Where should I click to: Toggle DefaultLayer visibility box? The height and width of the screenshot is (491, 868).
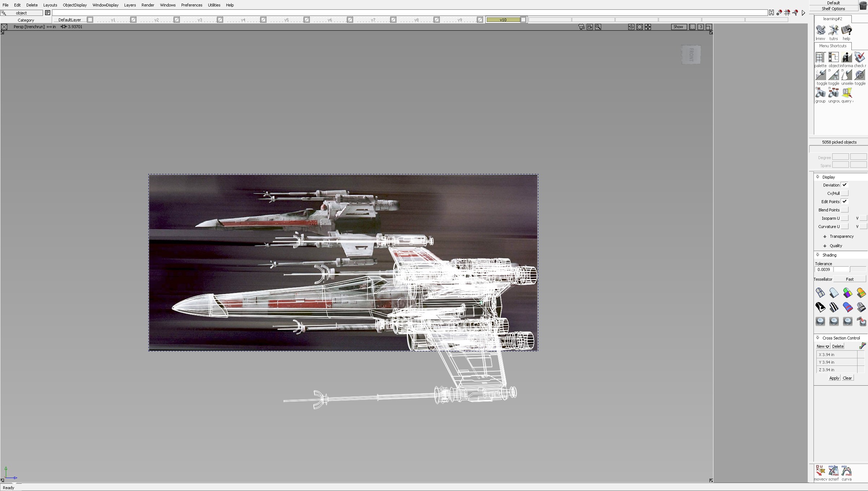click(x=90, y=20)
